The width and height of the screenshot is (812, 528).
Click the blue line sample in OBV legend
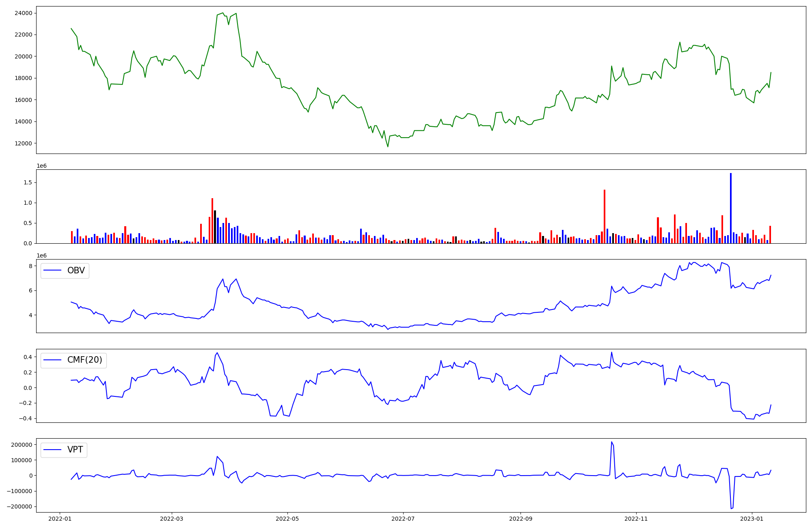[52, 270]
